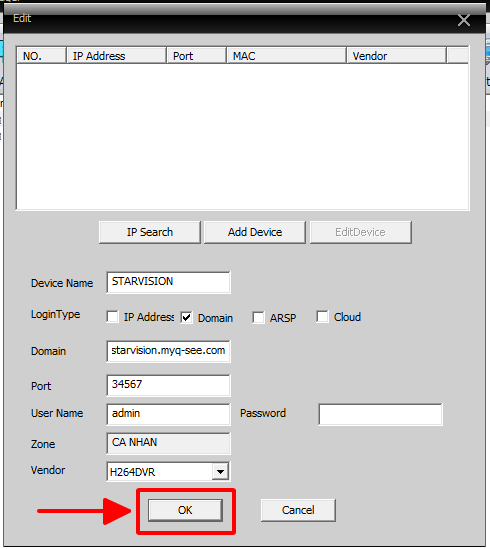Viewport: 490px width, 549px height.
Task: Focus the empty Password field
Action: tap(381, 414)
